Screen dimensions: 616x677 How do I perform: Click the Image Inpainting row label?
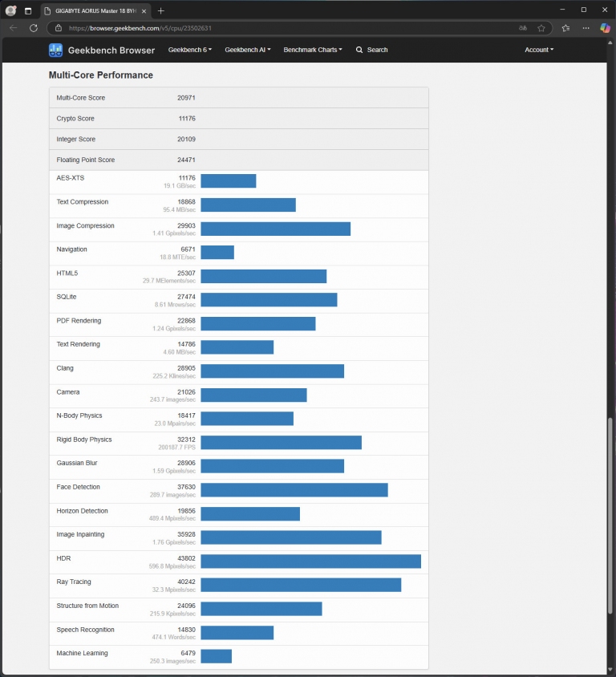click(x=80, y=534)
